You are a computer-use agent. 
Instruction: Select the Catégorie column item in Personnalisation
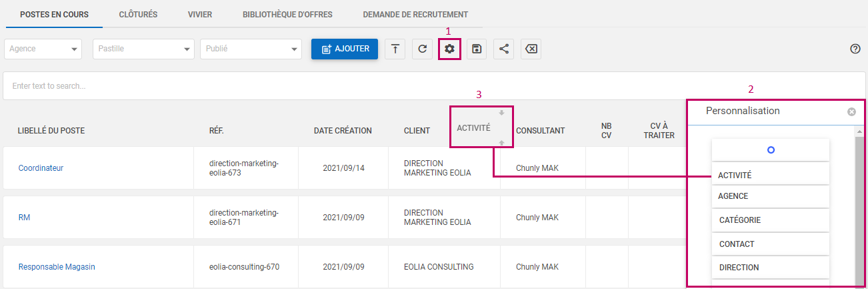coord(740,220)
